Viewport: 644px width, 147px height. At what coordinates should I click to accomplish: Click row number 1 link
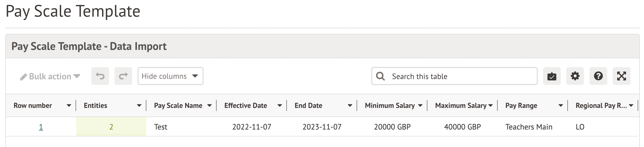[x=41, y=127]
